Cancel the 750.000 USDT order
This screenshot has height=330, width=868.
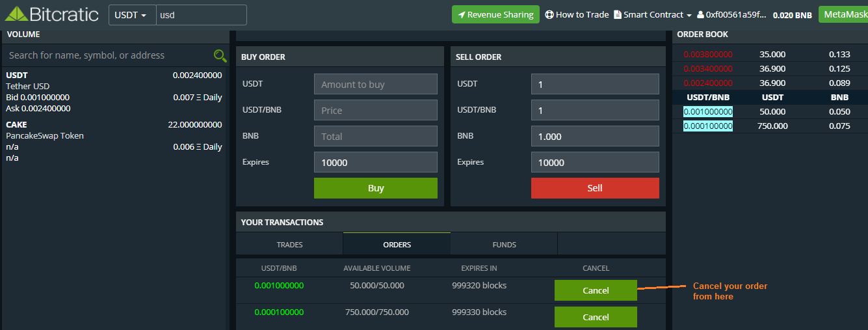(595, 317)
